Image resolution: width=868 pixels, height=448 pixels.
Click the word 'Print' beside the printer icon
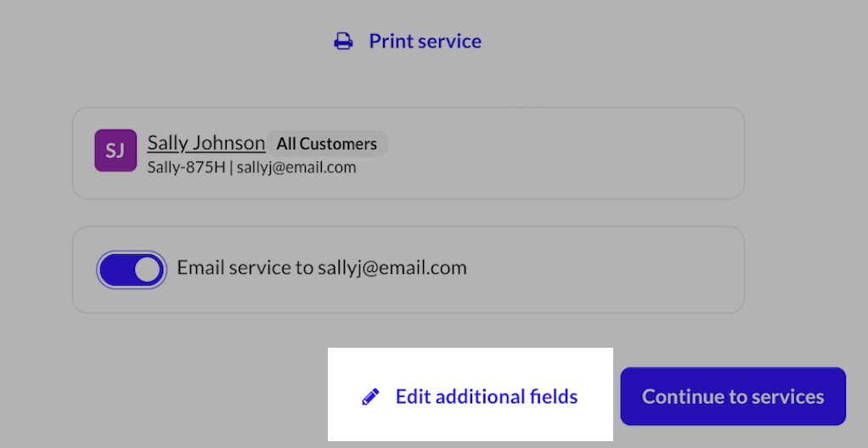[390, 42]
